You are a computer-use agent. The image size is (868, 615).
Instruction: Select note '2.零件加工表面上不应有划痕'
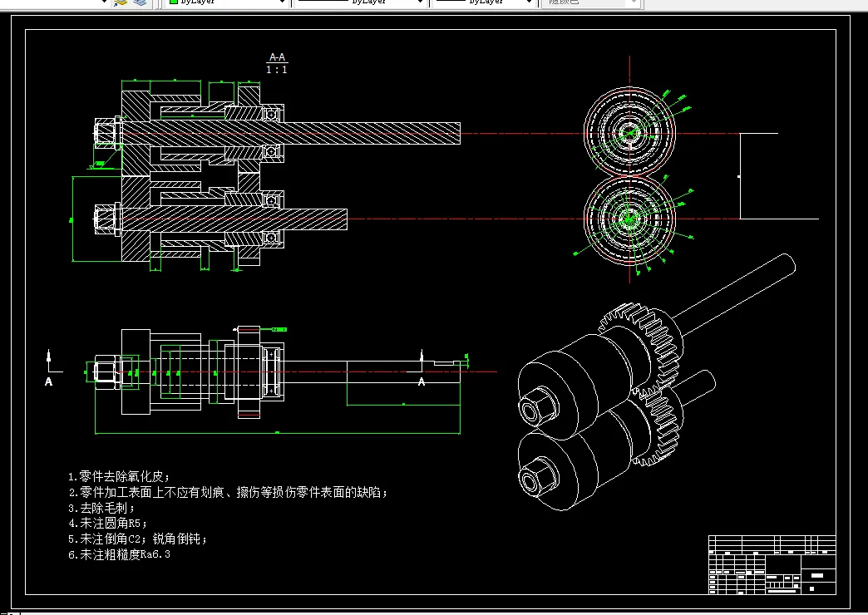[228, 492]
